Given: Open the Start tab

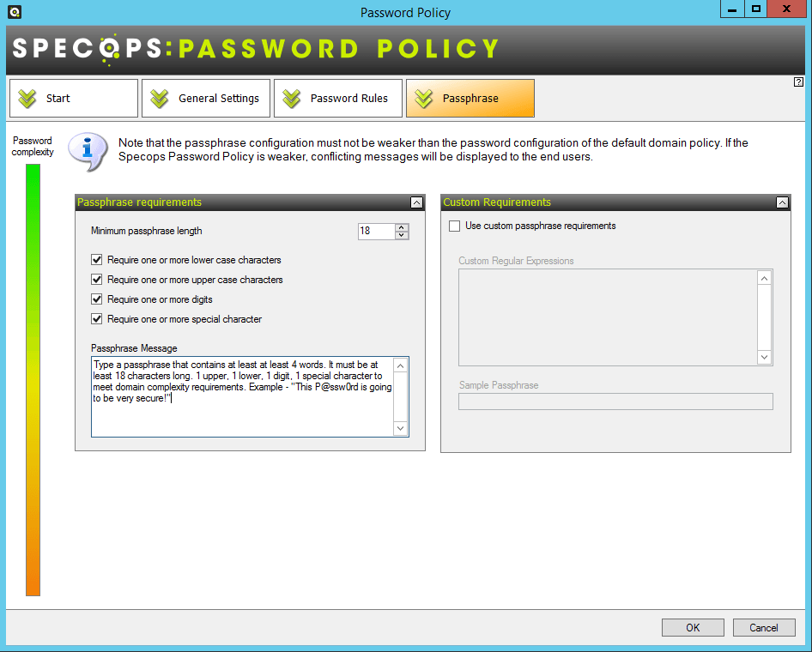Looking at the screenshot, I should 74,99.
